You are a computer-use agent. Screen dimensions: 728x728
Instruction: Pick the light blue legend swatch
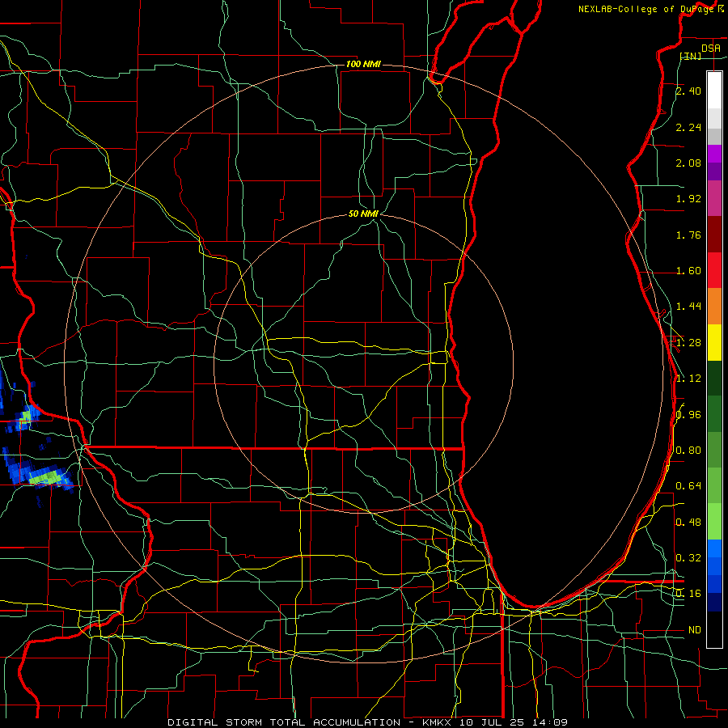[x=714, y=548]
